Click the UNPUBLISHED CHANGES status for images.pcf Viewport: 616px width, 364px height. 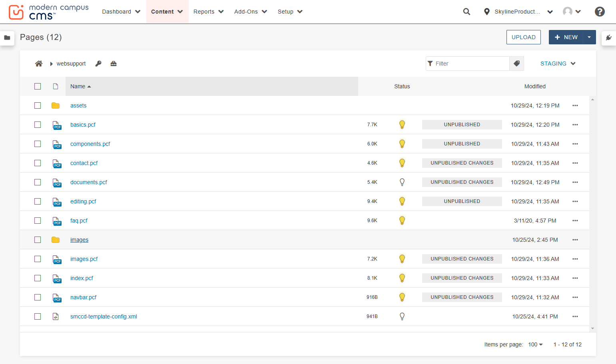462,259
